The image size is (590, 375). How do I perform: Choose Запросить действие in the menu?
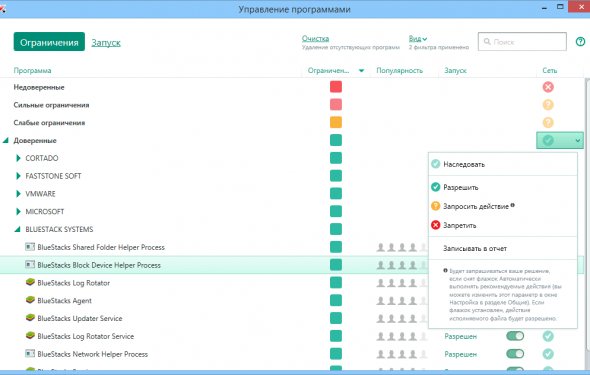pos(503,206)
